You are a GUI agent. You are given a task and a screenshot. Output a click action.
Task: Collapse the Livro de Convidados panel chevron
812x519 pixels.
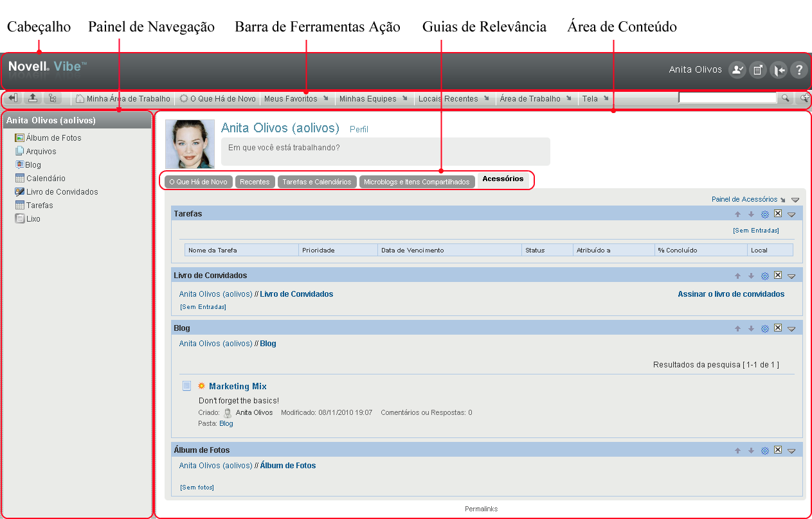point(791,276)
